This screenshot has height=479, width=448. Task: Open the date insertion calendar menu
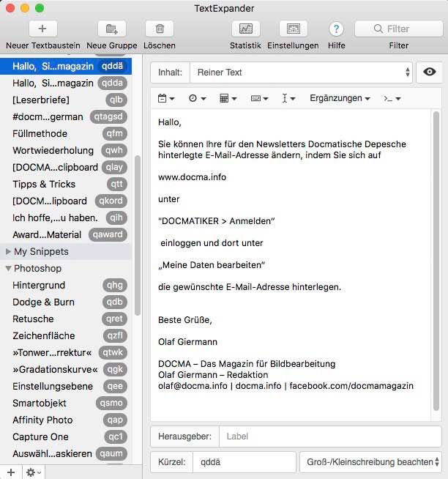(166, 98)
